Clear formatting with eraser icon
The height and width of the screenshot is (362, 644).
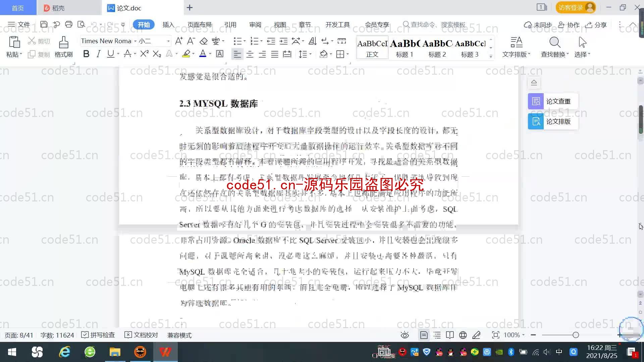(x=204, y=41)
